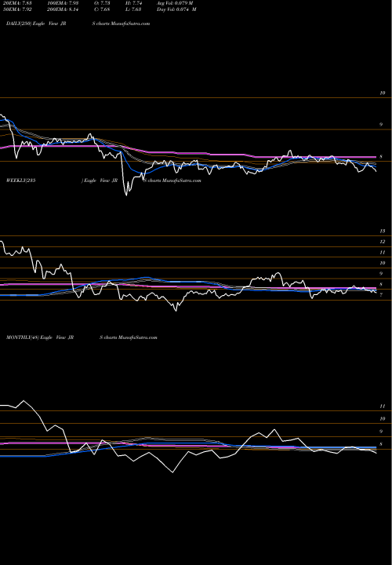Click the Close price C: 7.68
This screenshot has width=392, height=565.
point(102,9)
